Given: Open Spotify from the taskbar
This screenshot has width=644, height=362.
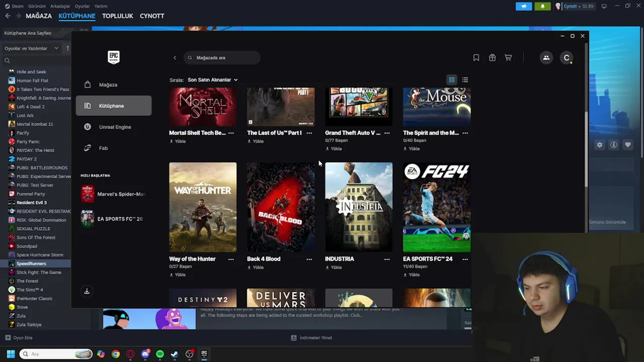Looking at the screenshot, I should pyautogui.click(x=160, y=354).
